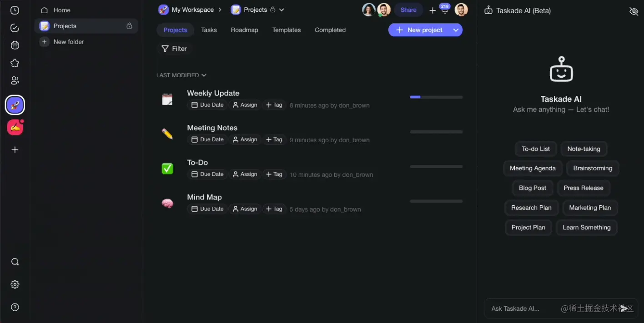Open the recent activity clock icon
This screenshot has width=644, height=323.
(15, 10)
